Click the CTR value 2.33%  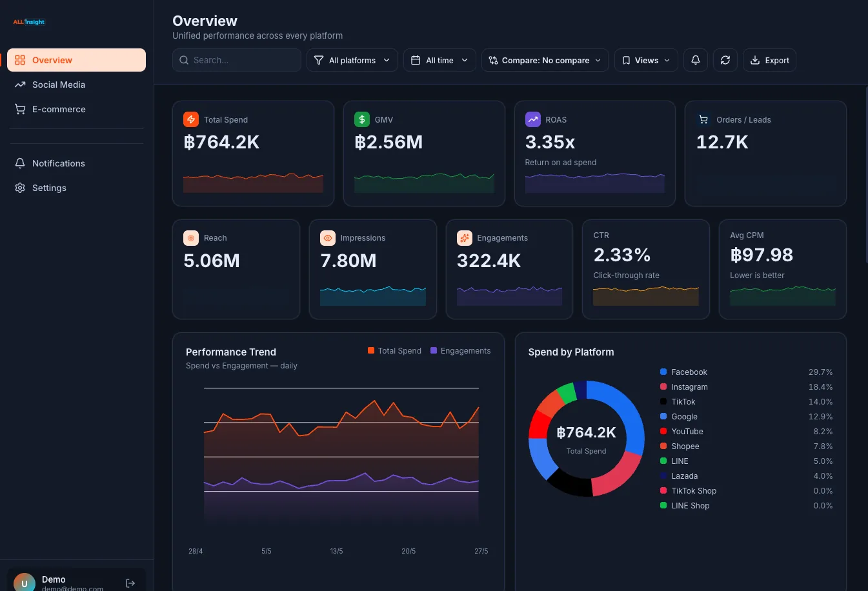pos(622,255)
